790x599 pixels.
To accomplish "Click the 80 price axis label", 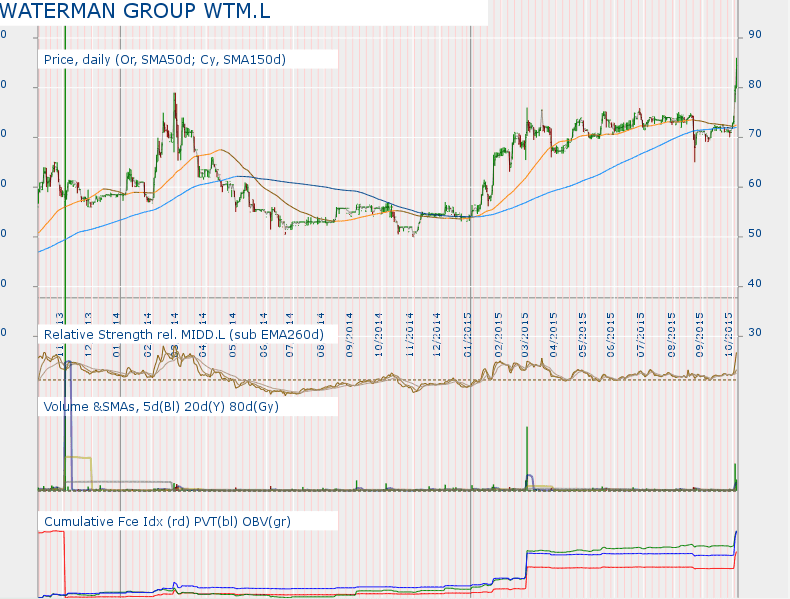I will (755, 85).
